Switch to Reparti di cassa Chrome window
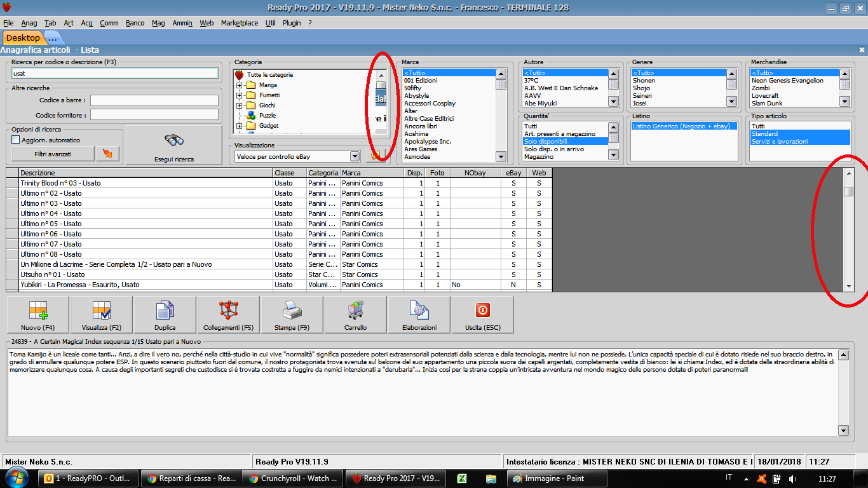Screen dimensions: 868x488 pos(191,478)
